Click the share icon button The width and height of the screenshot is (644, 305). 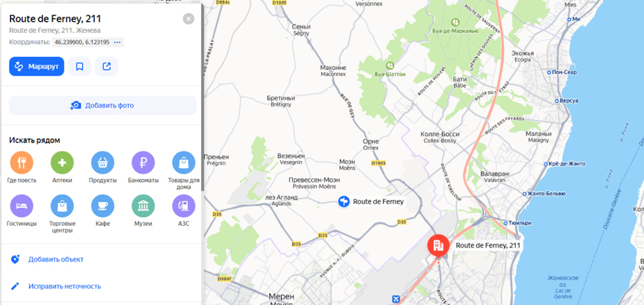[107, 67]
